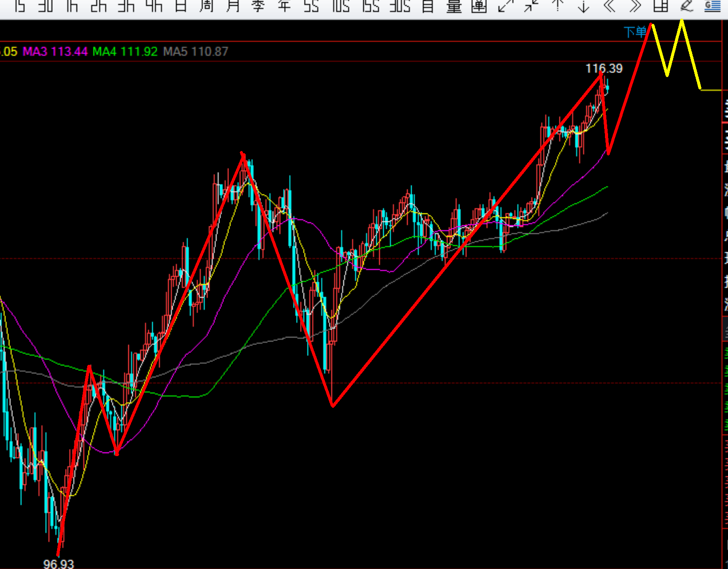
Task: Select the 10S second-level period
Action: pos(341,6)
